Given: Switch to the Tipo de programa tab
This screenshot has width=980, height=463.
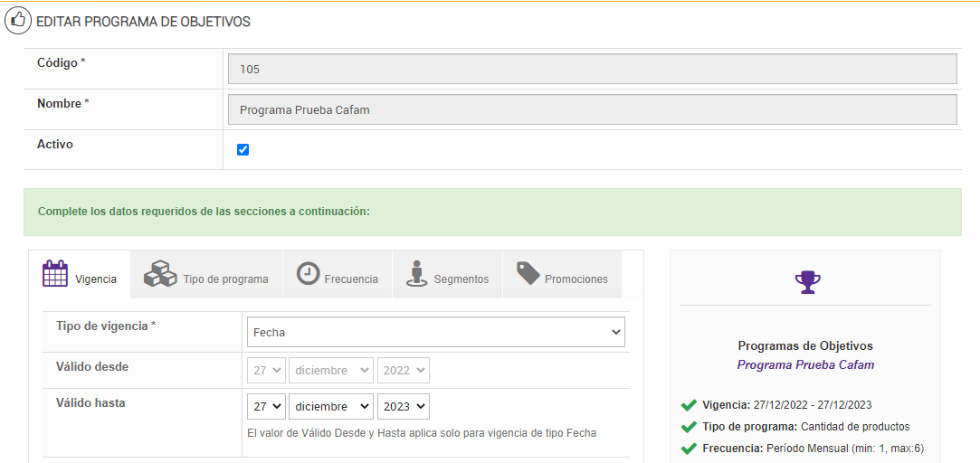Looking at the screenshot, I should point(207,275).
